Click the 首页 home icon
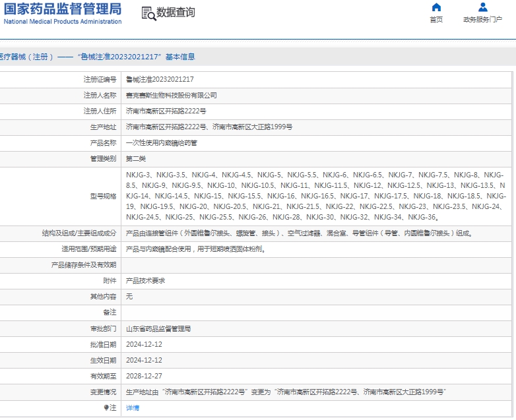 (436, 7)
